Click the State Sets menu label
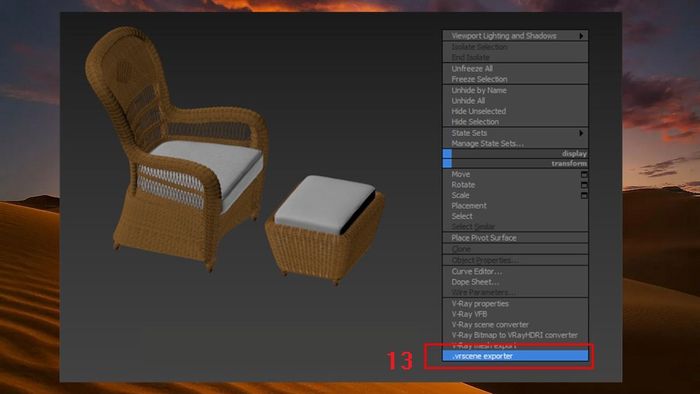Viewport: 700px width, 394px height. click(469, 133)
